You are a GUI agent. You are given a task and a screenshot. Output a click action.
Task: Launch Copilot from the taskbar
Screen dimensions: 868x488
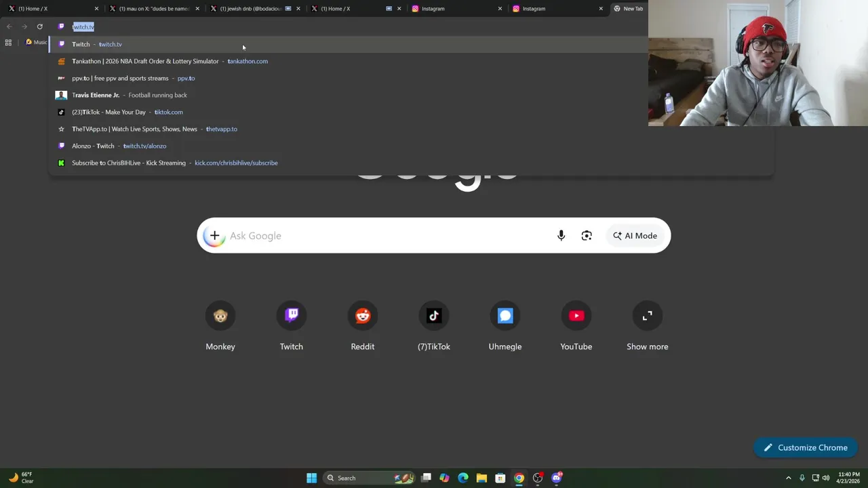pos(444,478)
